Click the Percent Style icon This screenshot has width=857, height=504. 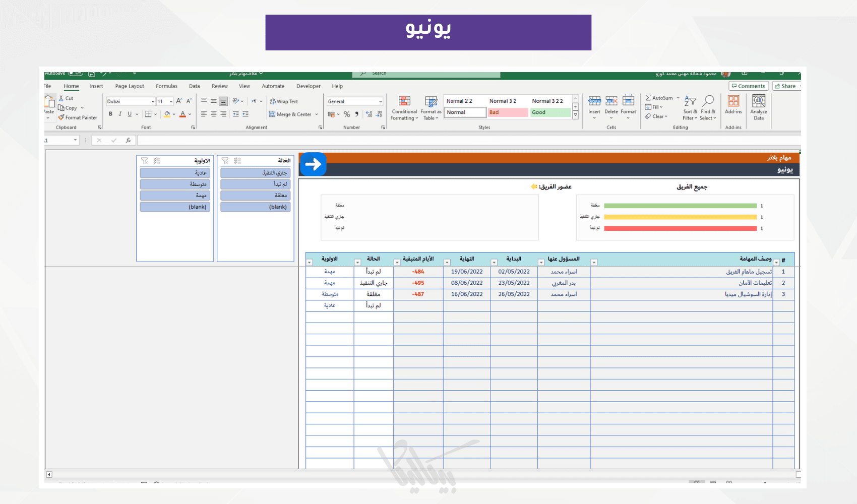tap(347, 114)
